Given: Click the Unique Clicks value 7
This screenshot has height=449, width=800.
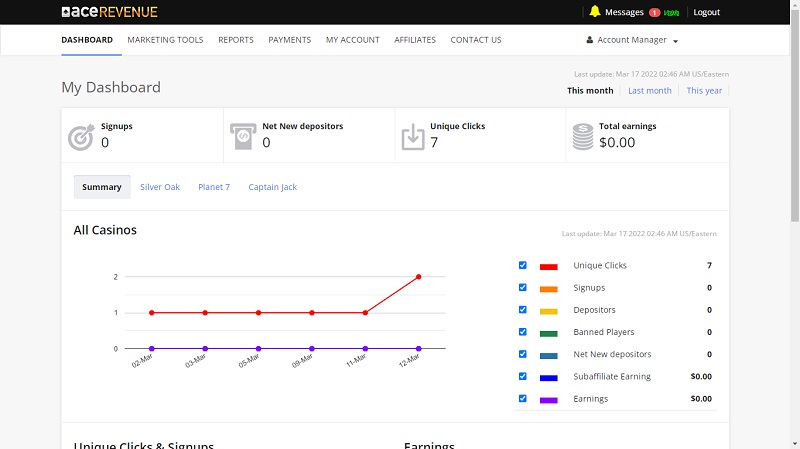Looking at the screenshot, I should tap(434, 142).
